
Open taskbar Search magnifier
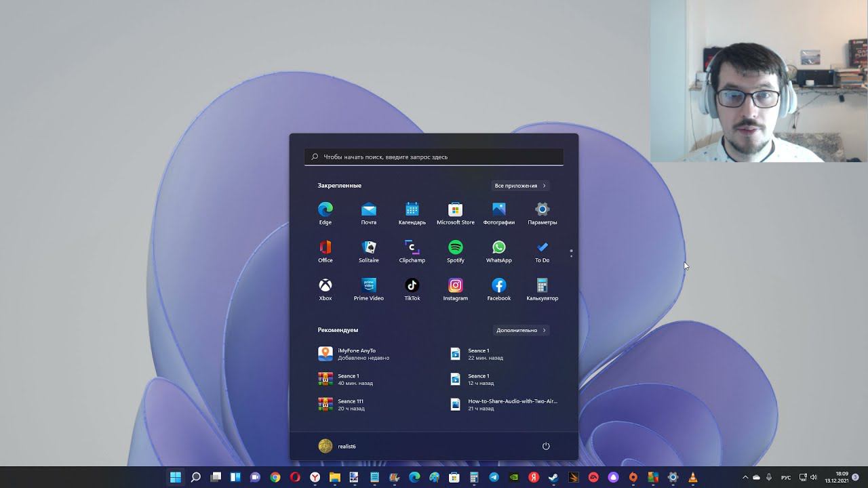[x=195, y=477]
